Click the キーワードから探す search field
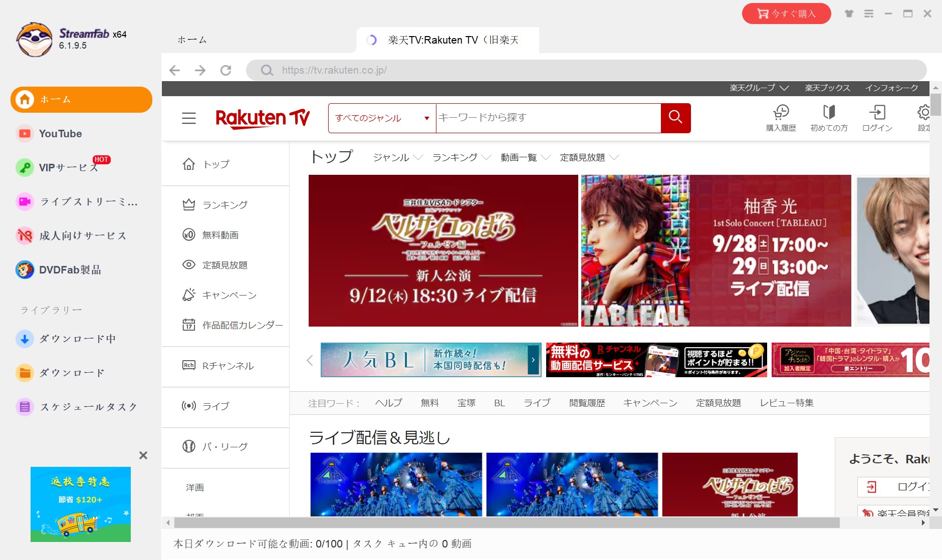The height and width of the screenshot is (560, 942). [548, 118]
